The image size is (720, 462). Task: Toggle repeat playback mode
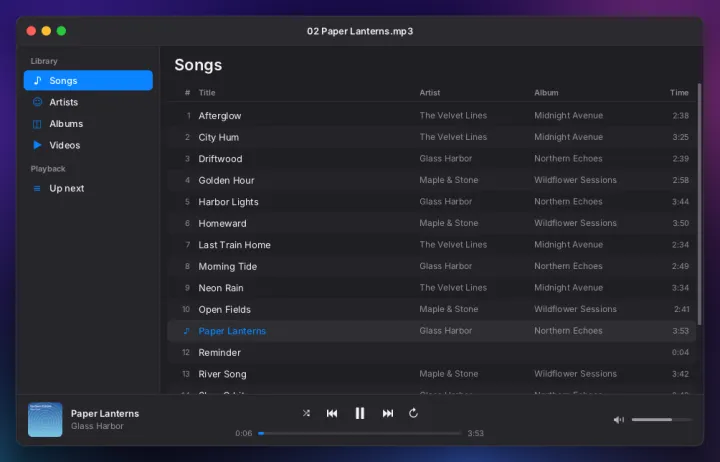click(413, 413)
